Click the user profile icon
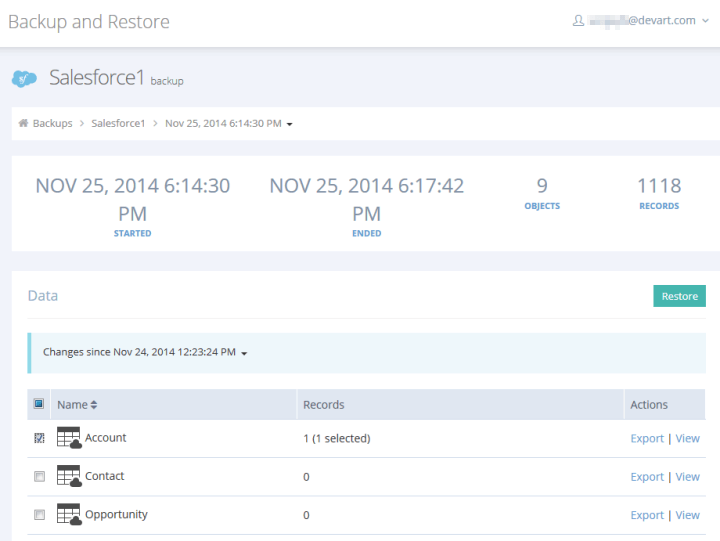This screenshot has width=720, height=541. (x=578, y=21)
